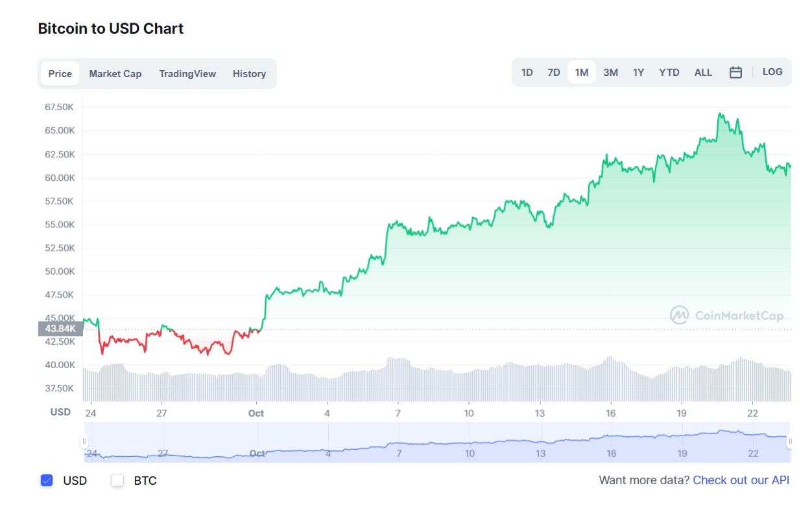812x512 pixels.
Task: Open the TradingView tab
Action: click(187, 74)
